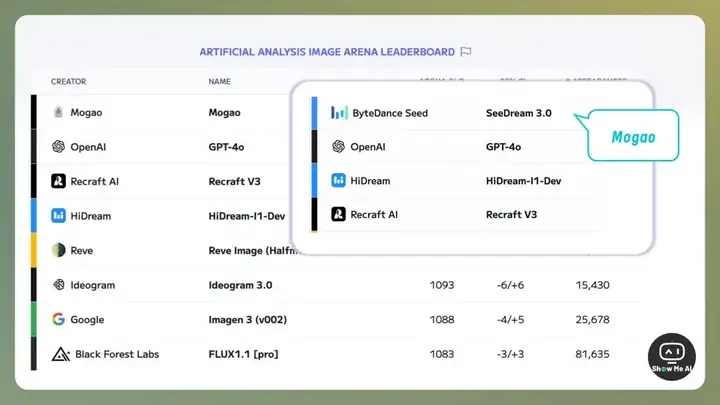Click the Black Forest Labs creator name
This screenshot has width=720, height=405.
click(x=117, y=354)
